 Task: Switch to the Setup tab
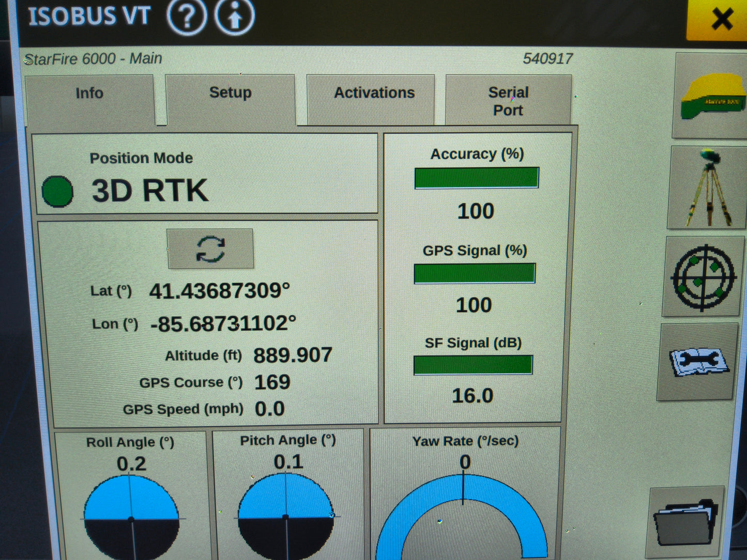tap(231, 99)
